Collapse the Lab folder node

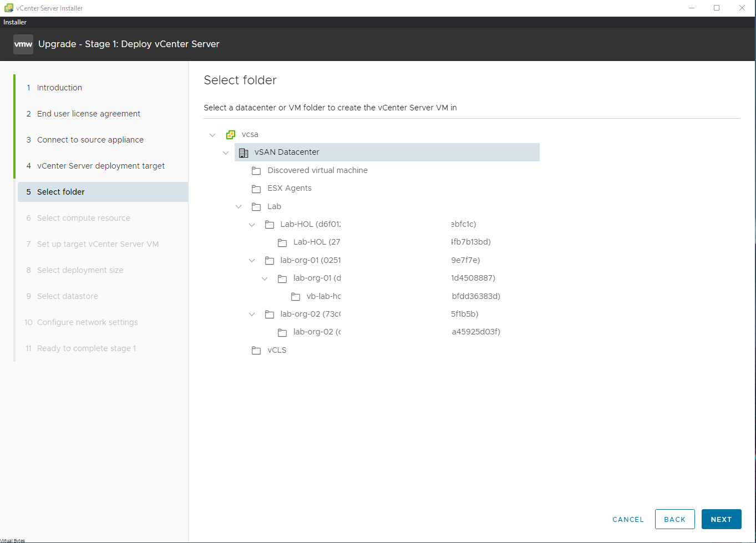pyautogui.click(x=239, y=206)
